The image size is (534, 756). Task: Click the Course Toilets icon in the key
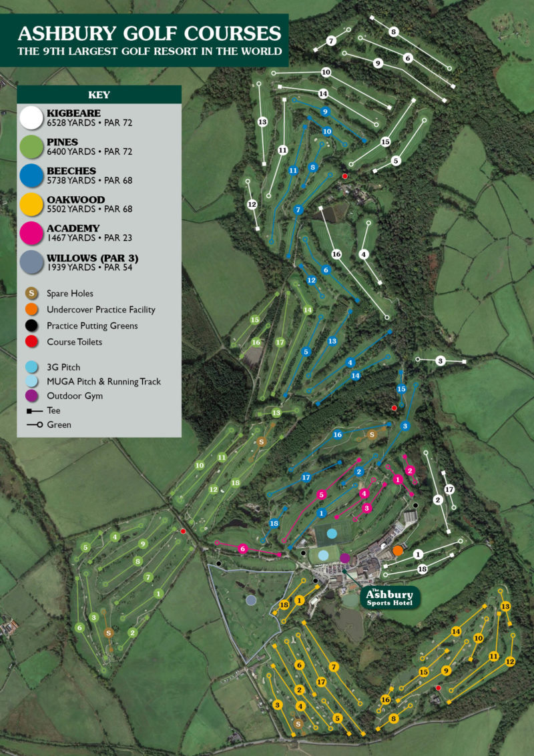click(x=31, y=343)
